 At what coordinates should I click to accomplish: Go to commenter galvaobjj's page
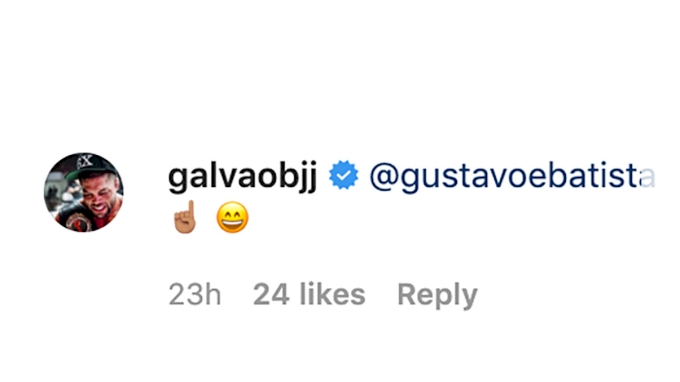[x=242, y=177]
